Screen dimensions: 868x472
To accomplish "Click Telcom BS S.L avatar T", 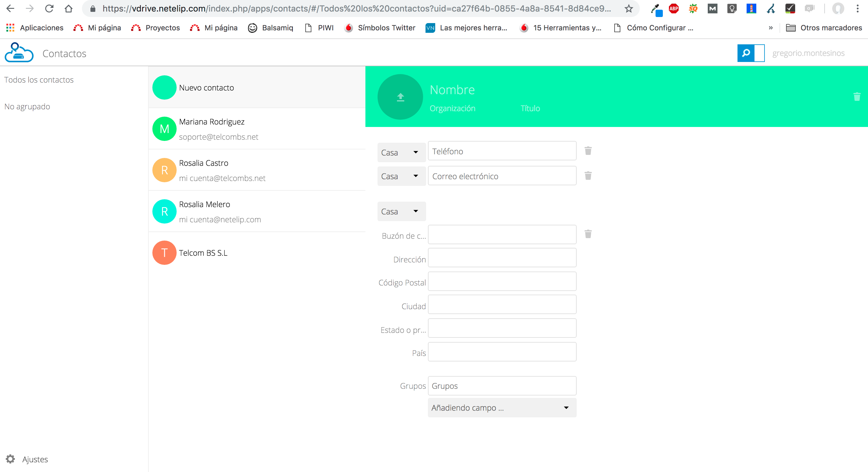I will point(164,252).
